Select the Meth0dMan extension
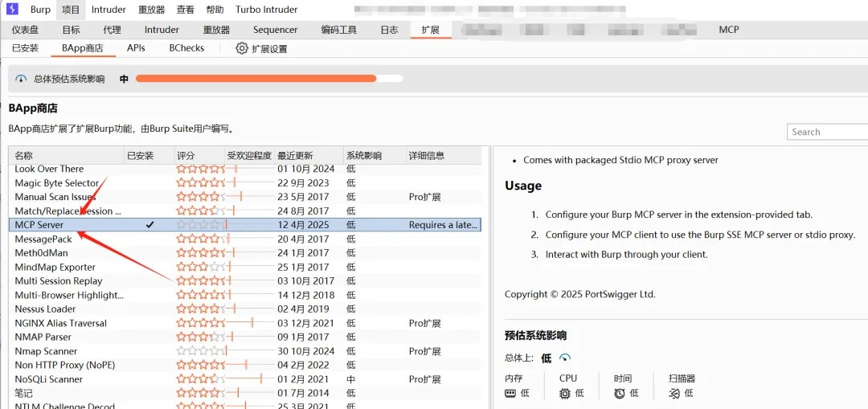Screen dimensions: 868x409 pyautogui.click(x=41, y=253)
